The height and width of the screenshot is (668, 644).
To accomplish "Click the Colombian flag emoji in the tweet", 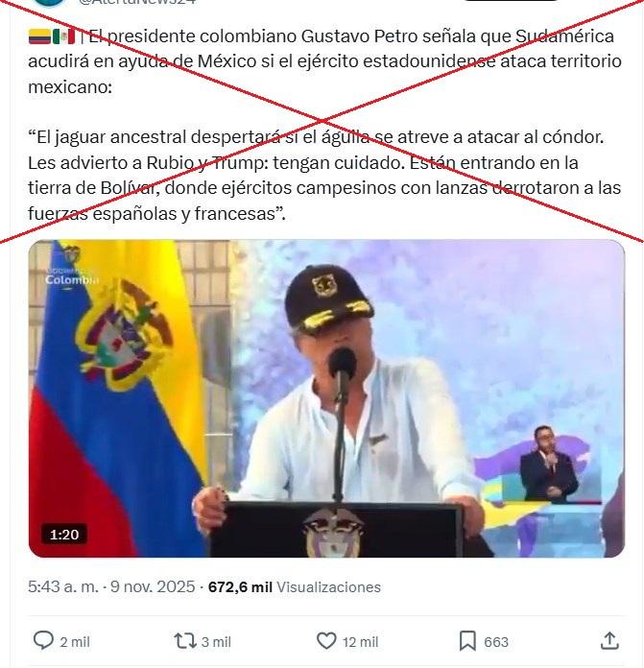I will [39, 36].
